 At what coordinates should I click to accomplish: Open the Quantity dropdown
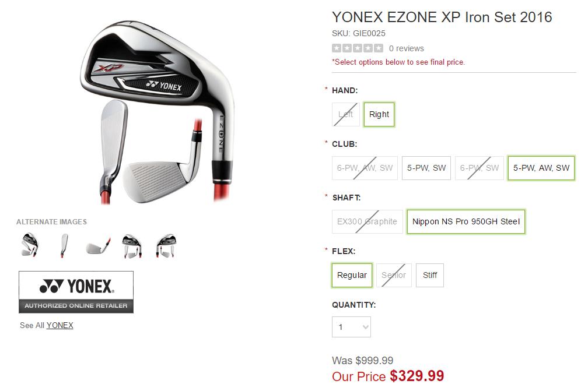[351, 327]
